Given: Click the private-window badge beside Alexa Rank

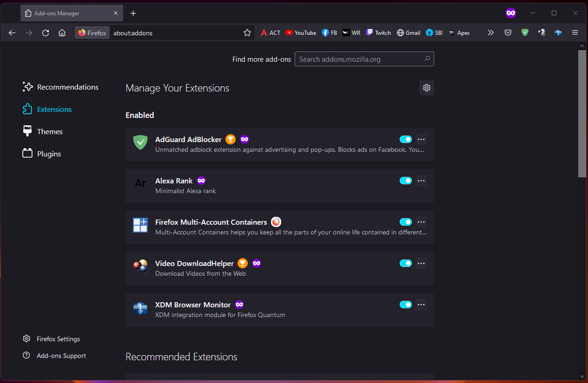Looking at the screenshot, I should (x=201, y=181).
